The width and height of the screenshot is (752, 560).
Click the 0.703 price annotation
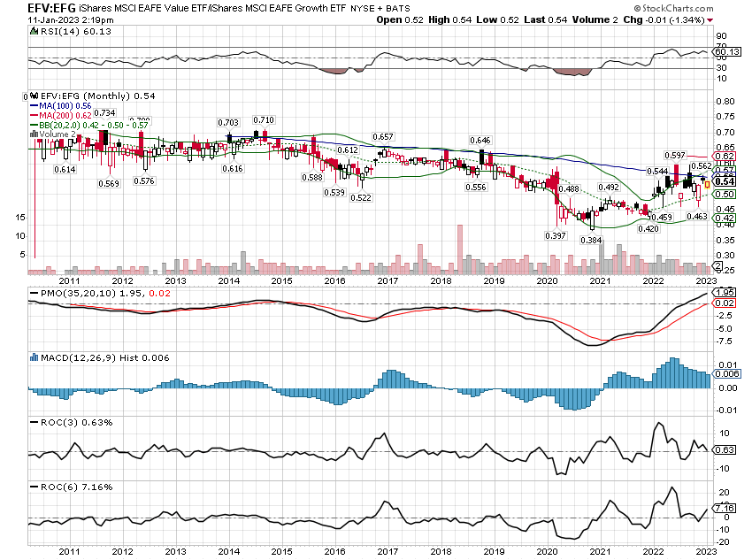tap(227, 123)
